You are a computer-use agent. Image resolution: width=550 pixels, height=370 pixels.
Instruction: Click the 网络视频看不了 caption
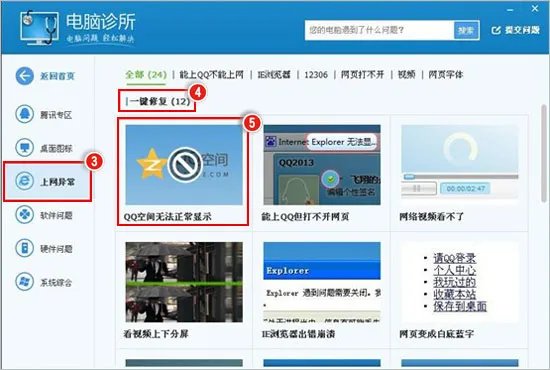point(432,217)
